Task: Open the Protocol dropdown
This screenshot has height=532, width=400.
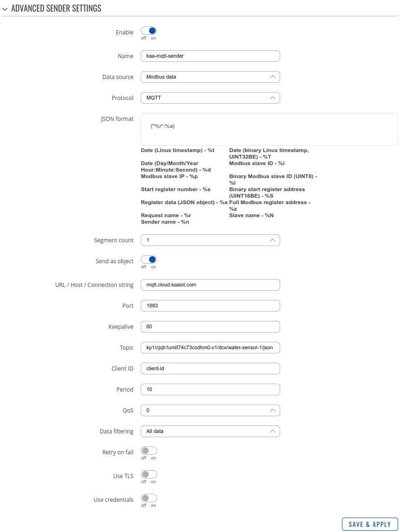Action: [210, 98]
